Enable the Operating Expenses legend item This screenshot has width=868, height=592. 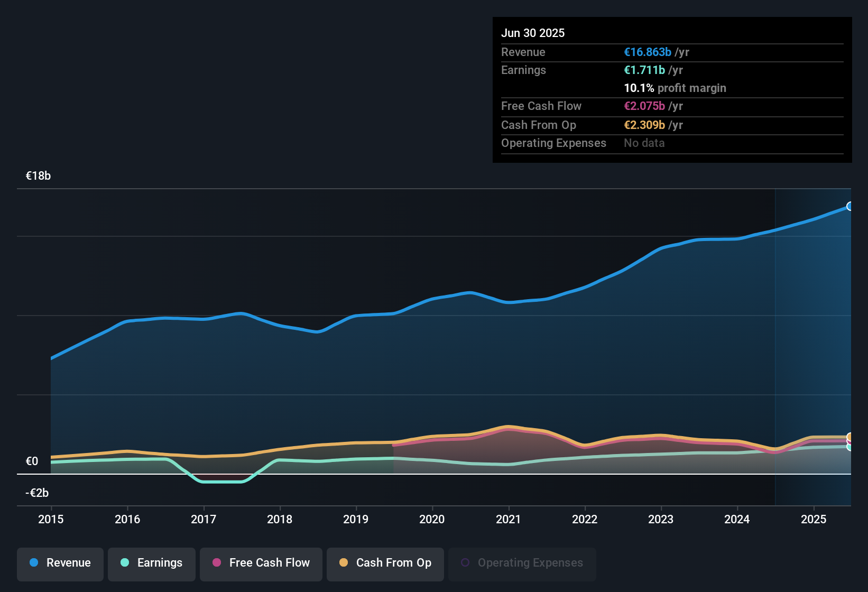pyautogui.click(x=522, y=563)
